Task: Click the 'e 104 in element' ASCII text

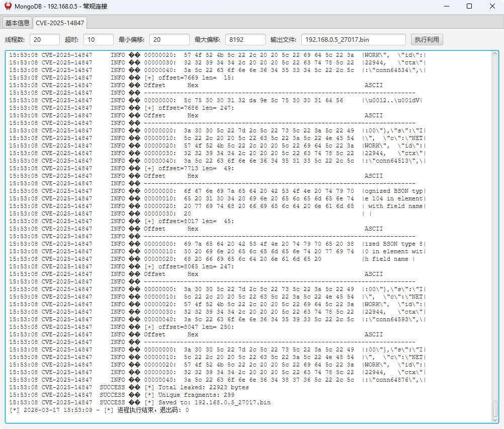Action: (394, 198)
